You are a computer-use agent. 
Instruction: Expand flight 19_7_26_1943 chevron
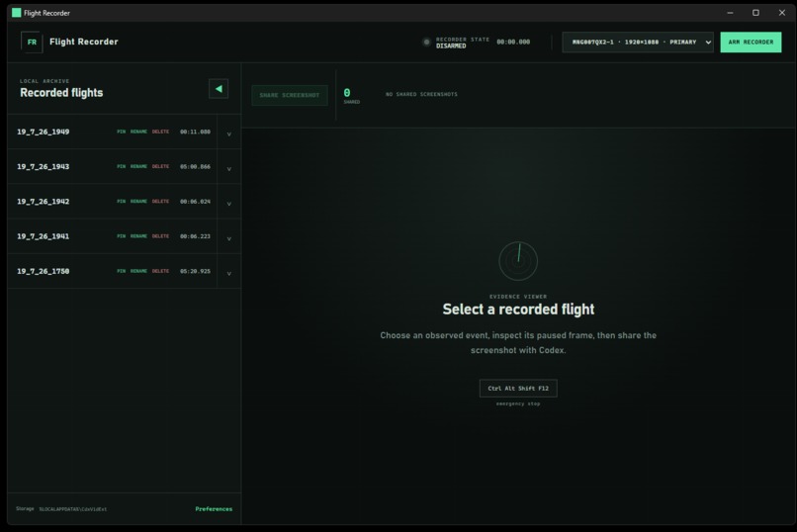pos(229,169)
